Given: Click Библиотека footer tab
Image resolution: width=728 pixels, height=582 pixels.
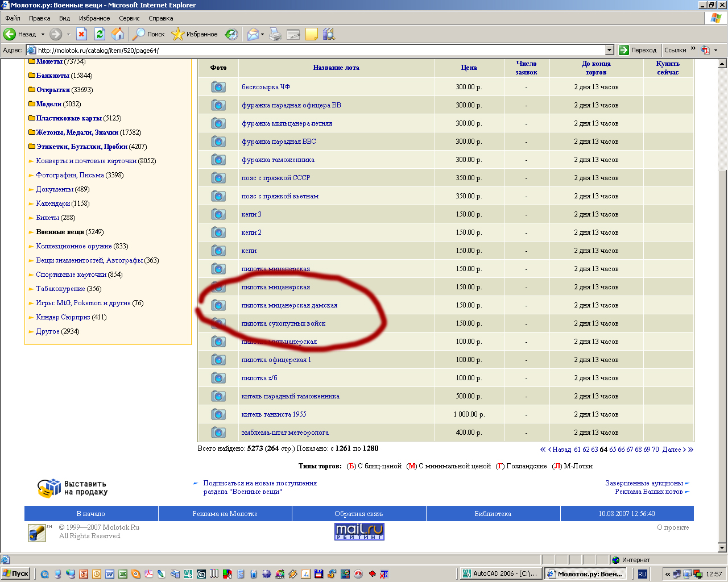Looking at the screenshot, I should pyautogui.click(x=493, y=514).
